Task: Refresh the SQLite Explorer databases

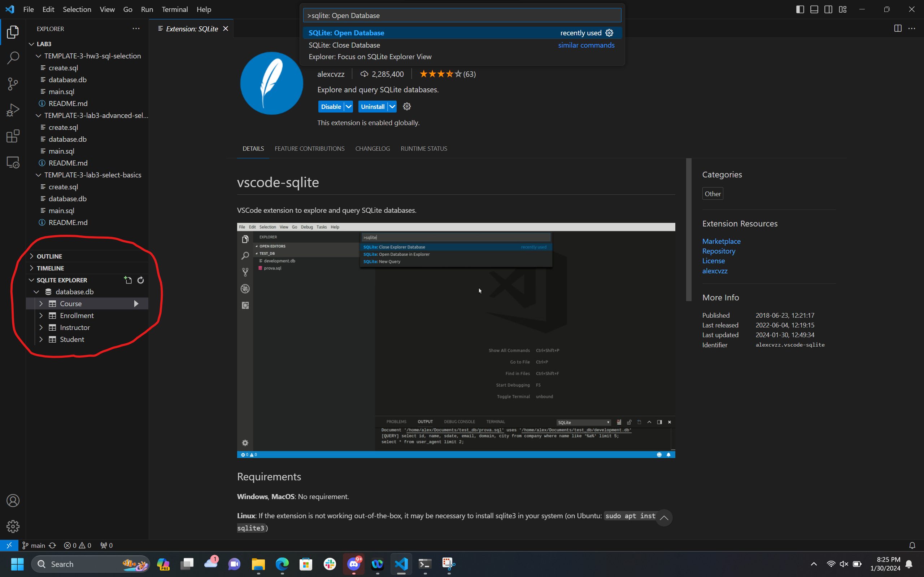Action: tap(140, 280)
